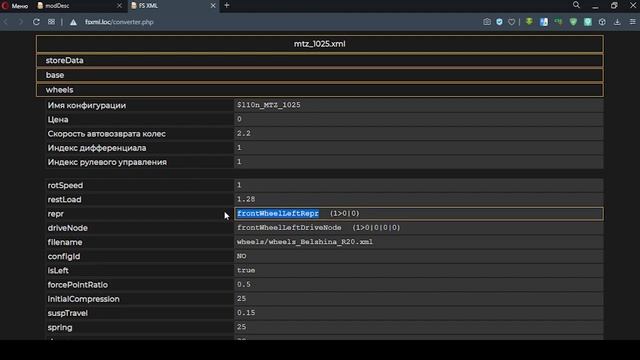Click the rotSpeed value field
Image resolution: width=640 pixels, height=360 pixels.
419,185
